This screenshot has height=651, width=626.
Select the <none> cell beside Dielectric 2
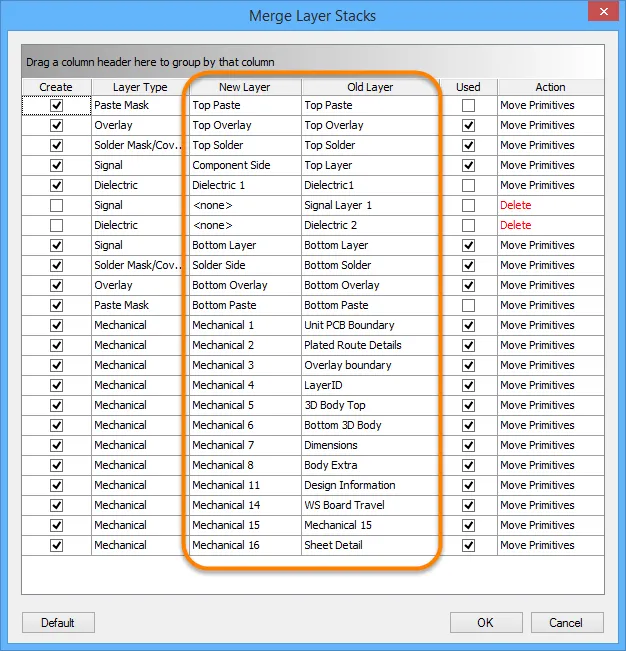point(245,225)
